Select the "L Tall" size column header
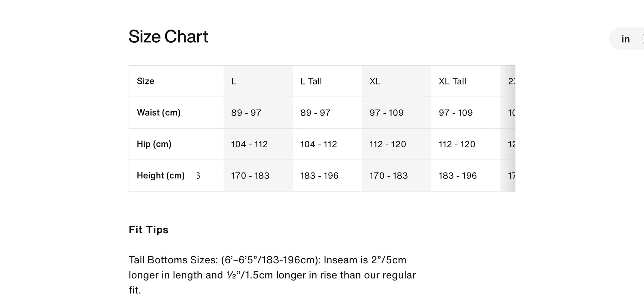644x302 pixels. (x=311, y=81)
